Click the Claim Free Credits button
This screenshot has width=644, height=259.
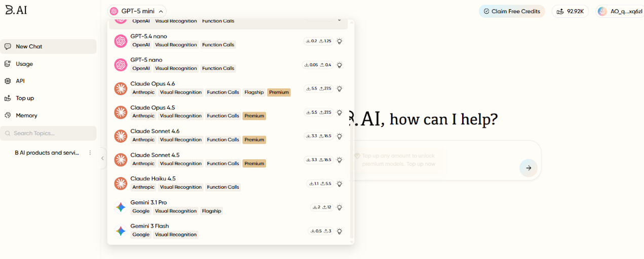click(511, 11)
